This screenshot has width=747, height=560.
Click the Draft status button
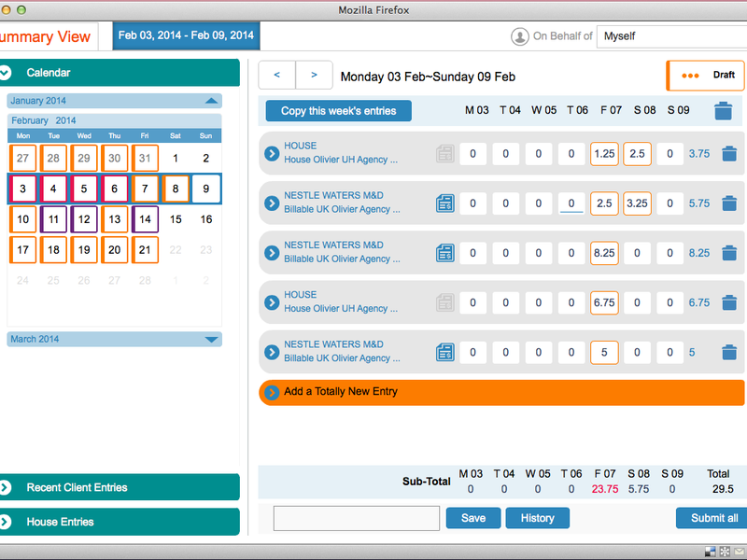706,76
